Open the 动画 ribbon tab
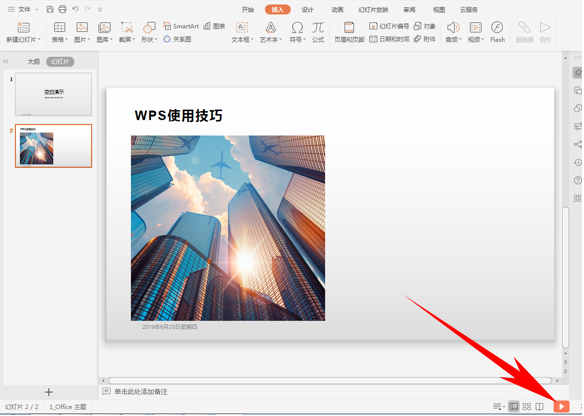The width and height of the screenshot is (584, 416). coord(337,10)
